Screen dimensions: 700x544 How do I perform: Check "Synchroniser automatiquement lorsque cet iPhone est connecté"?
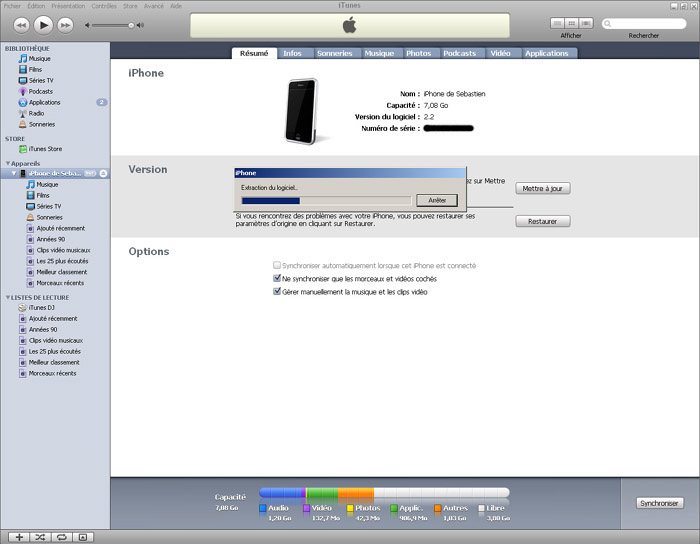point(277,266)
